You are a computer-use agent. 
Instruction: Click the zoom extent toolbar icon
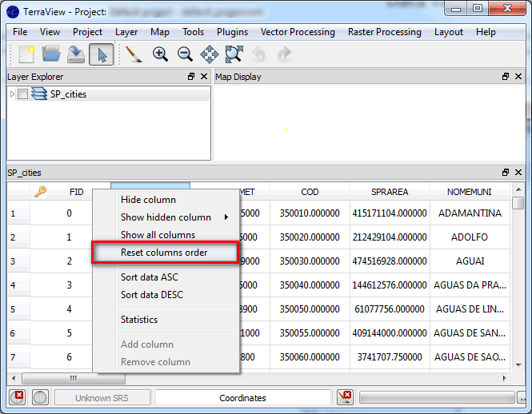pos(234,54)
